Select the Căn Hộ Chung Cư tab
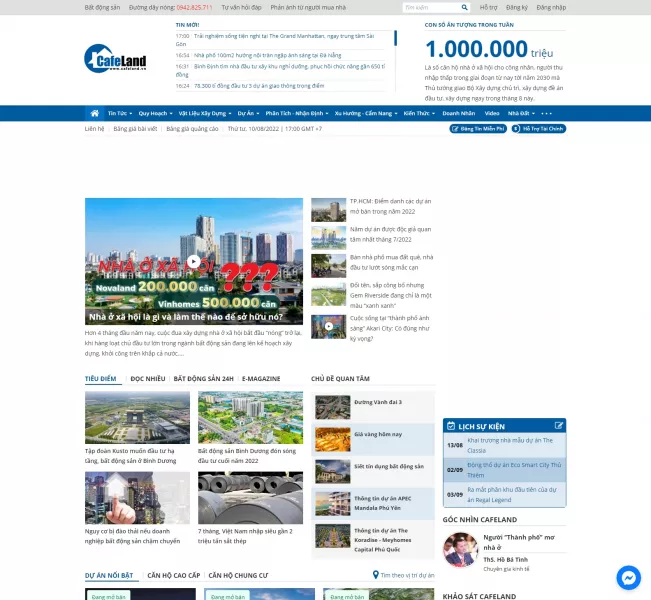 (238, 576)
